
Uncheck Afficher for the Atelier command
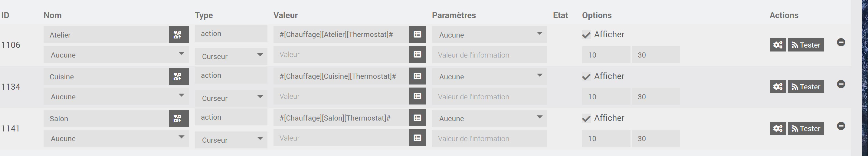586,35
